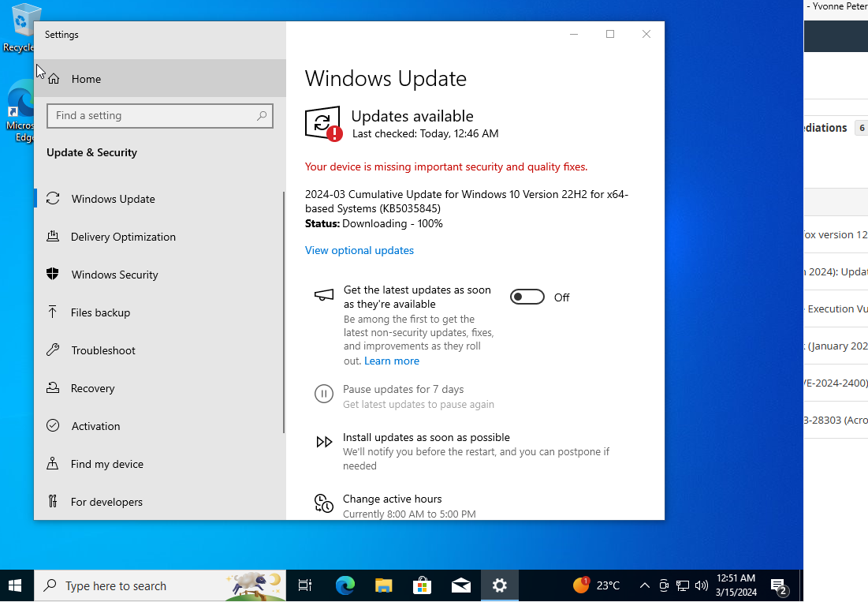Image resolution: width=868 pixels, height=602 pixels.
Task: Open Windows Update in the sidebar
Action: click(160, 199)
